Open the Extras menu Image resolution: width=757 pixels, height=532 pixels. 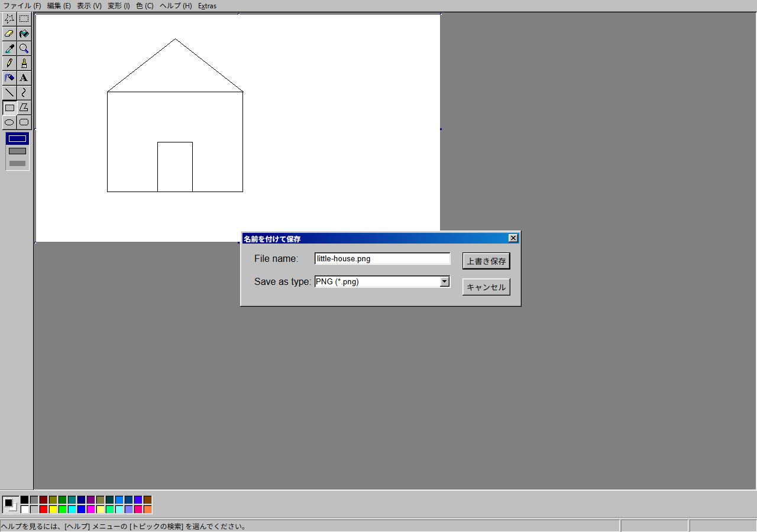click(x=207, y=6)
